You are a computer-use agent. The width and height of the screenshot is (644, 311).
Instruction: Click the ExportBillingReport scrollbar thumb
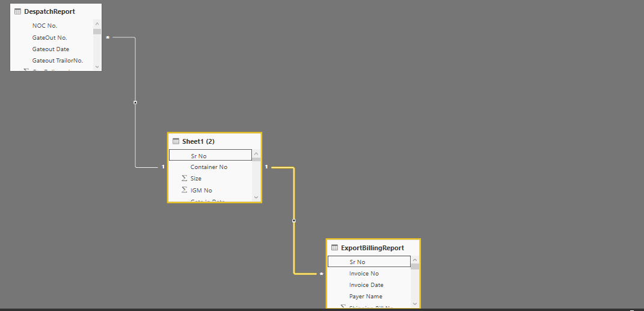click(x=415, y=266)
